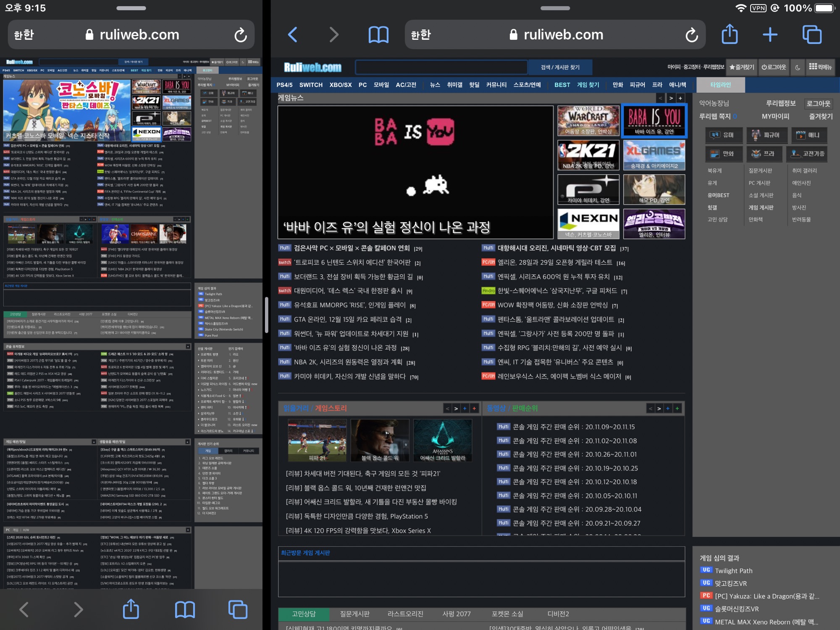Toggle dark mode with moon icon
Viewport: 840px width, 630px height.
coord(797,67)
